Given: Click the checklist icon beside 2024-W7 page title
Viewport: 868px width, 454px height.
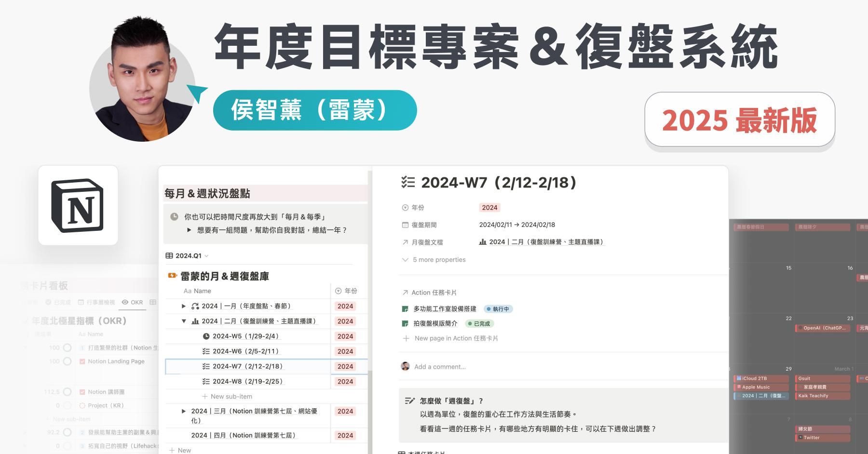Looking at the screenshot, I should [408, 182].
